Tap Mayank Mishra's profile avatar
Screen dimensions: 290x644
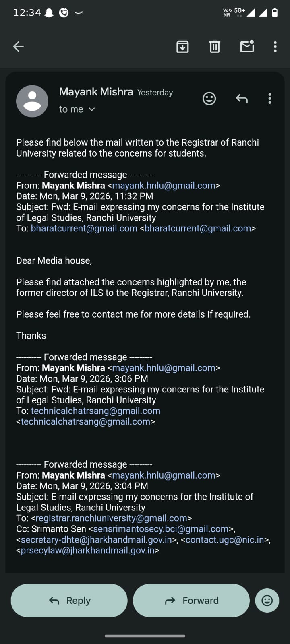click(32, 101)
